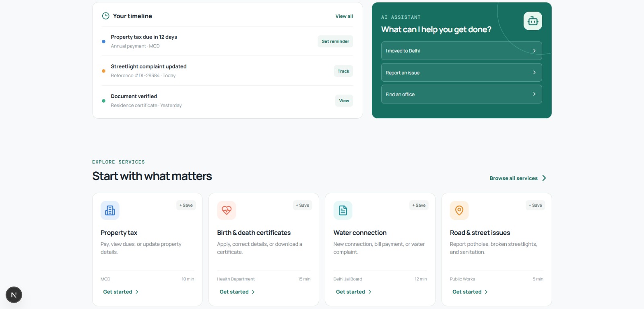Image resolution: width=644 pixels, height=309 pixels.
Task: Click the clock icon beside Your timeline
Action: (x=106, y=16)
